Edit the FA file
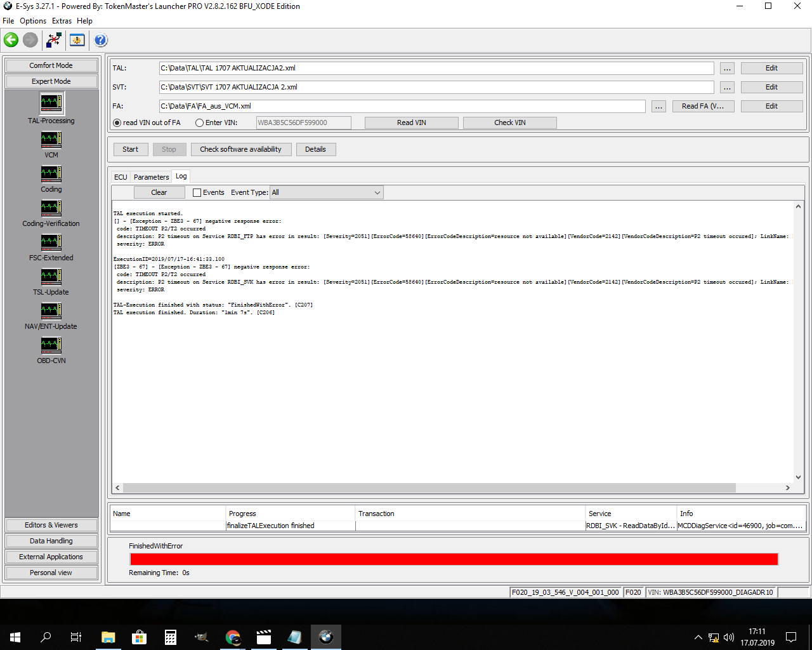Viewport: 812px width, 650px height. click(771, 106)
